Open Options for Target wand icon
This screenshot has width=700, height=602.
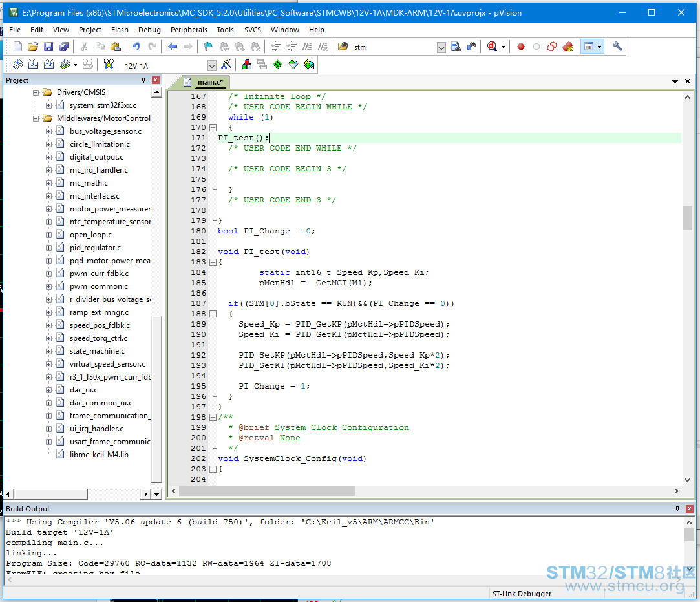tap(226, 65)
